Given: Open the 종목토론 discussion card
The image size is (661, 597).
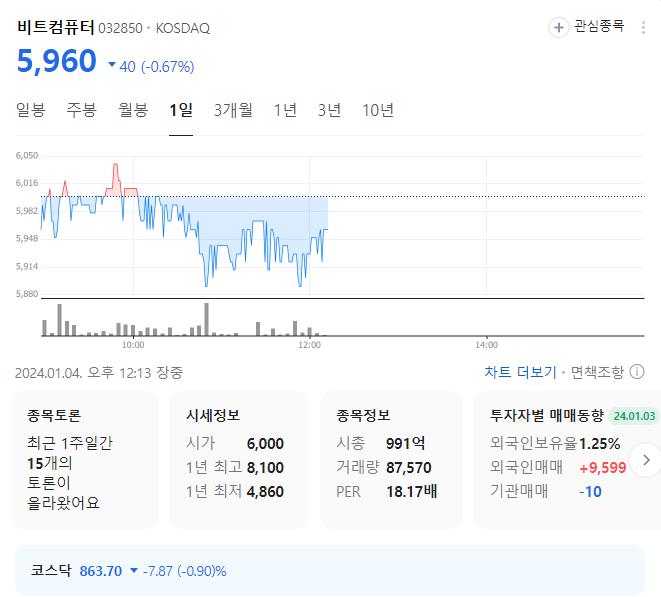Looking at the screenshot, I should pyautogui.click(x=84, y=460).
